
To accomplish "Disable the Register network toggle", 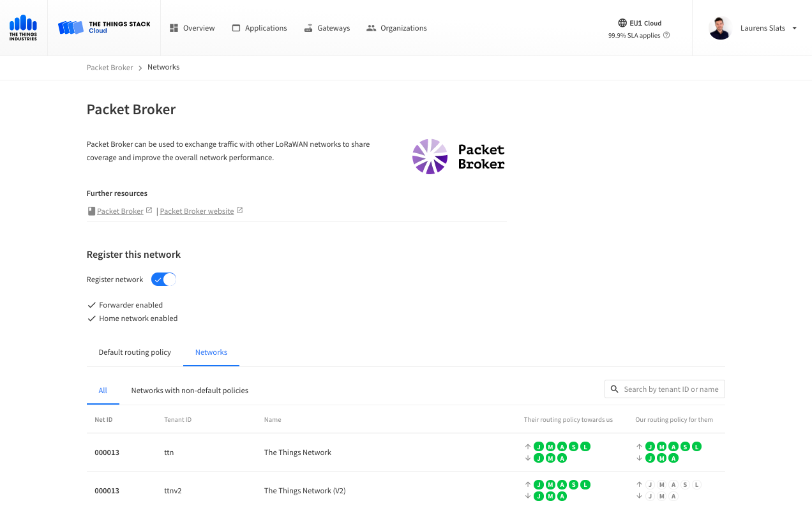I will [163, 279].
